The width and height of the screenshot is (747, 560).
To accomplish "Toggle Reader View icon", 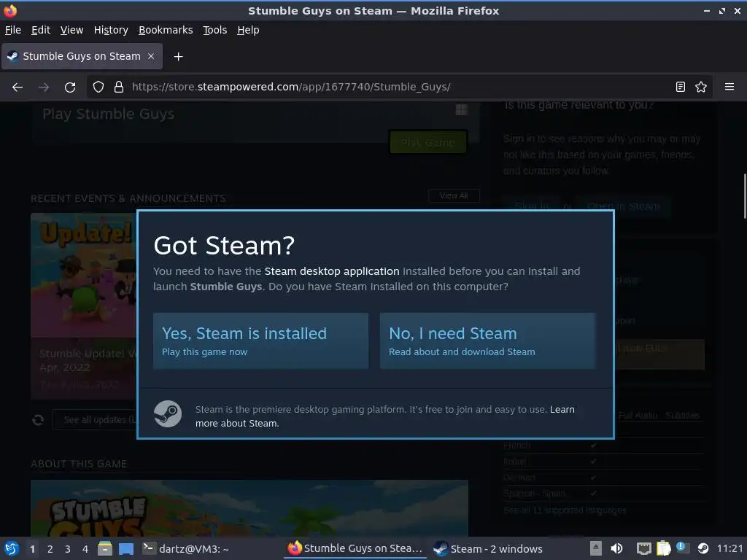I will pyautogui.click(x=681, y=87).
